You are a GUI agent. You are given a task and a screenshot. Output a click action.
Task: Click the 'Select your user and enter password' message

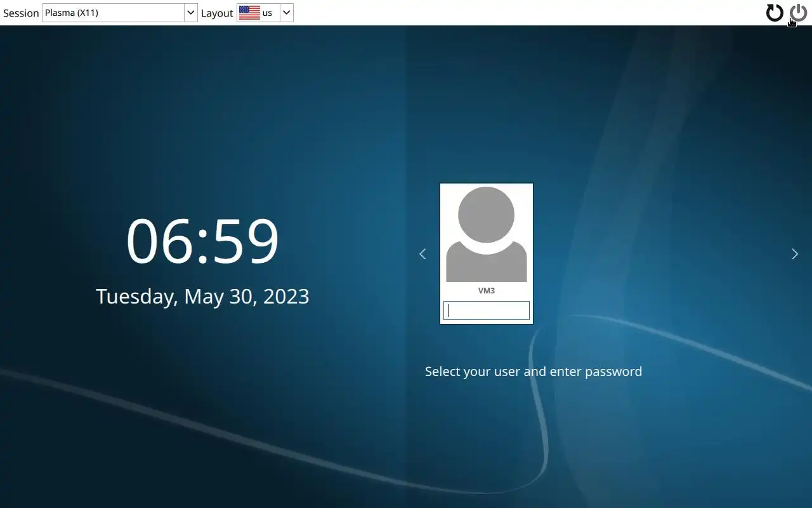[x=534, y=371]
